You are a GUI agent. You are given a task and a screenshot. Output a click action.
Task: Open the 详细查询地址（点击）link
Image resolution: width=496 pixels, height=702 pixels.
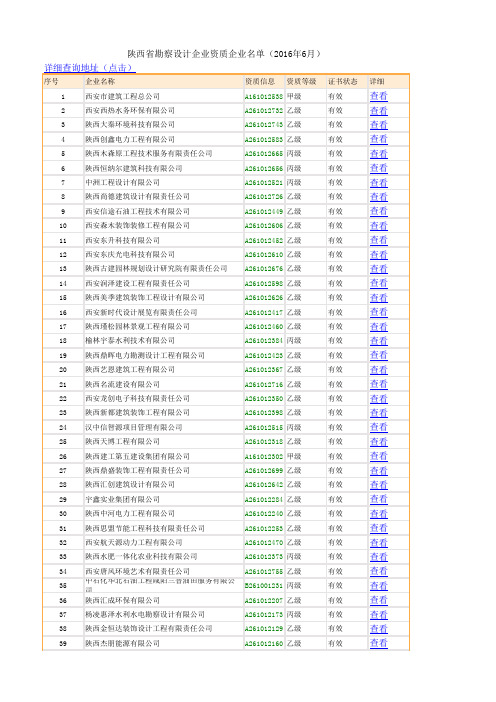(x=90, y=68)
